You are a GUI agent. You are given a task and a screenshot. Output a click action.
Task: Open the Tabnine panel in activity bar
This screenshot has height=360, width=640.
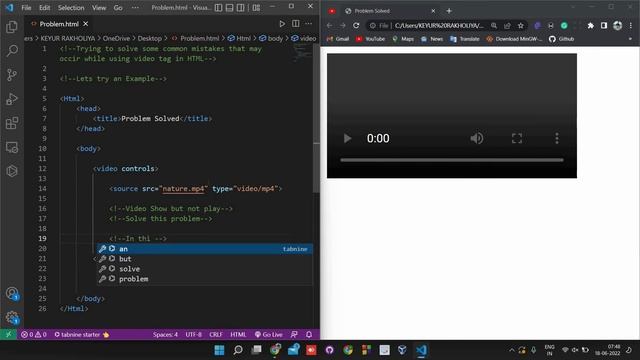click(x=12, y=171)
